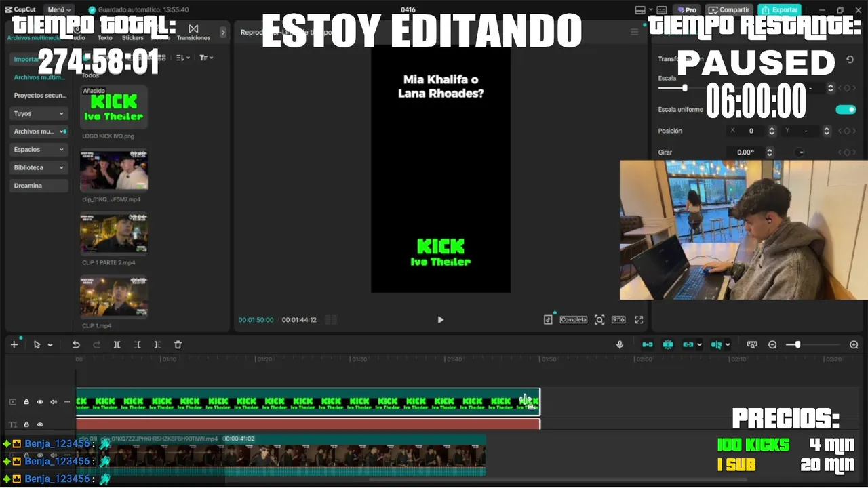This screenshot has height=488, width=868.
Task: Delete the selected clip with trash icon
Action: pyautogui.click(x=178, y=344)
